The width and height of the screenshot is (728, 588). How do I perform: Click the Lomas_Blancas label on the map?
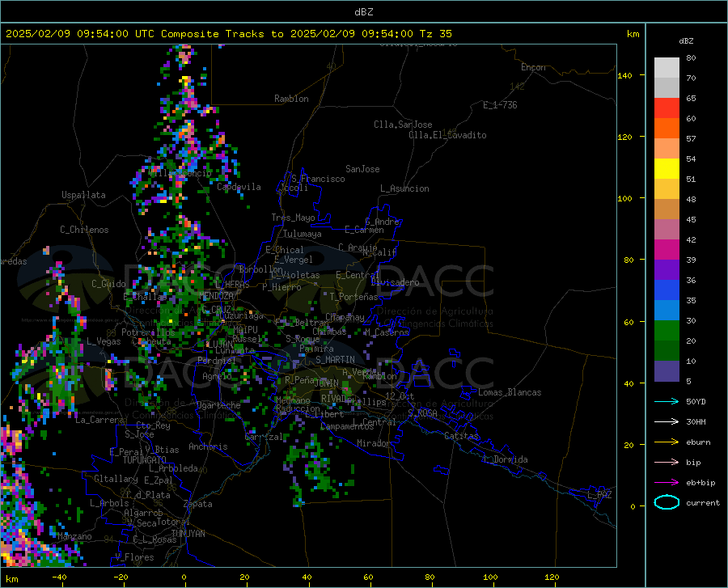[510, 392]
